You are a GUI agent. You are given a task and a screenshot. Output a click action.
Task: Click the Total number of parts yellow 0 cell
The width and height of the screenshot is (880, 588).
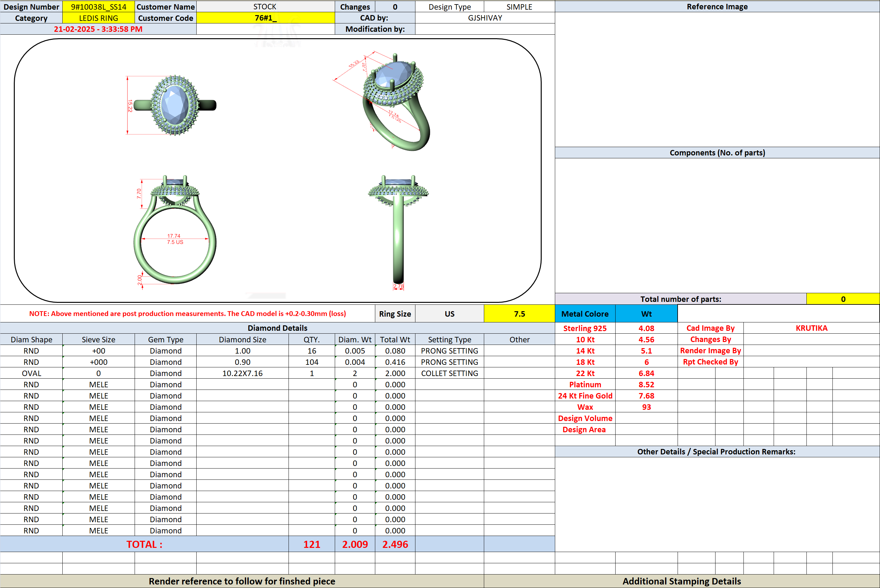pos(843,299)
